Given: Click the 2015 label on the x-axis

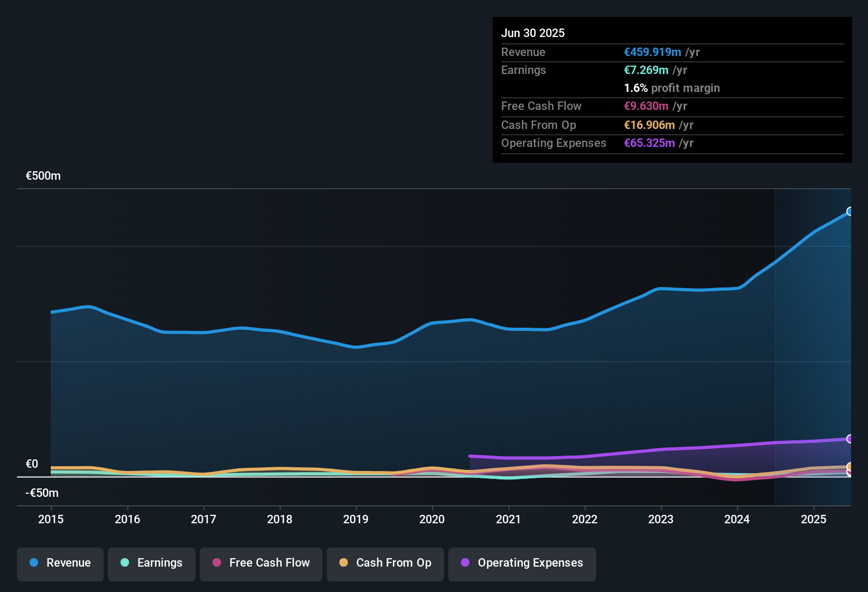Looking at the screenshot, I should [51, 519].
